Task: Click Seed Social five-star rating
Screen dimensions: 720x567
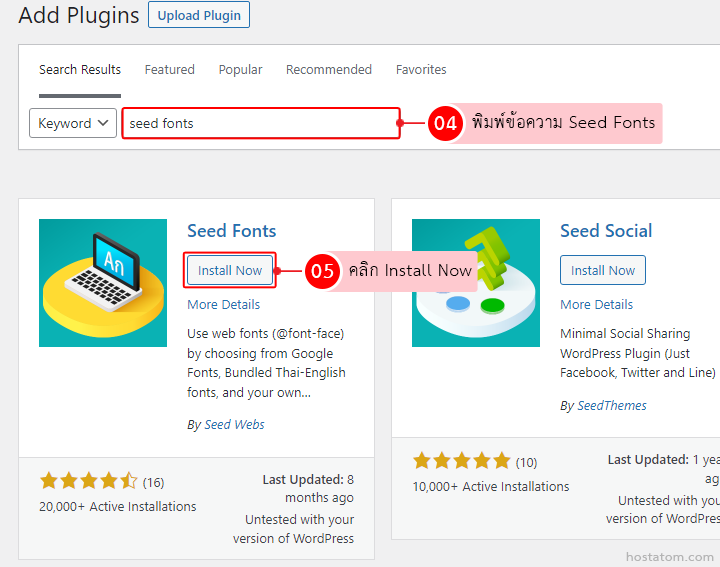Action: pos(462,461)
